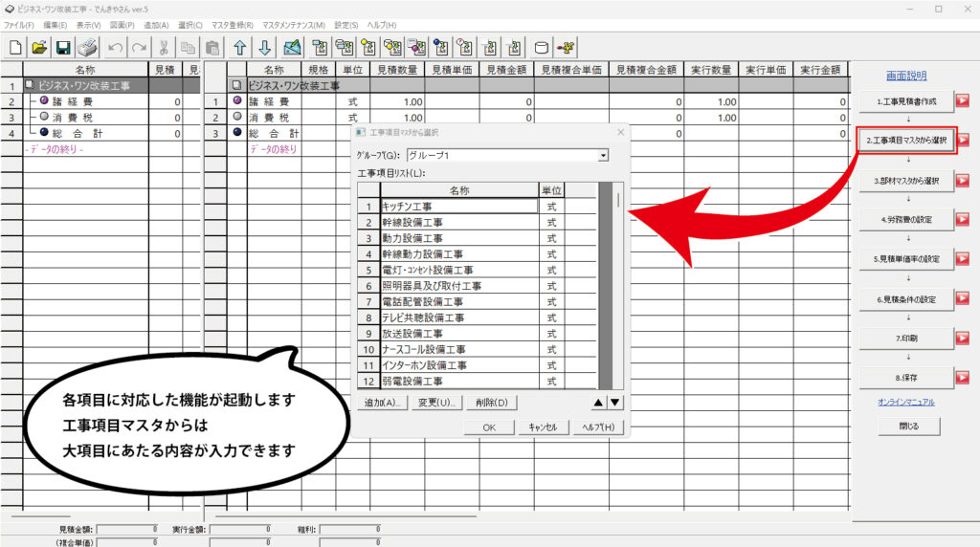Select 諸経費 in left tree
This screenshot has width=980, height=547.
click(73, 101)
